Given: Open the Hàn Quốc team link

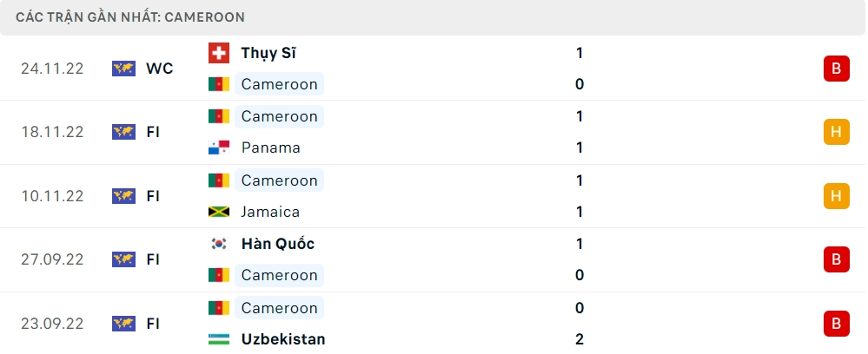Looking at the screenshot, I should click(x=277, y=244).
